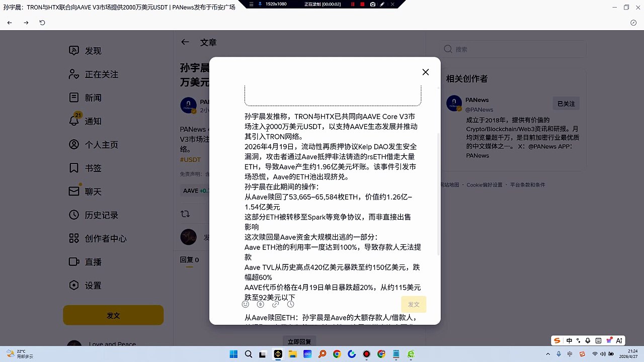Select the 回复 0 tab
The image size is (644, 362).
click(190, 260)
